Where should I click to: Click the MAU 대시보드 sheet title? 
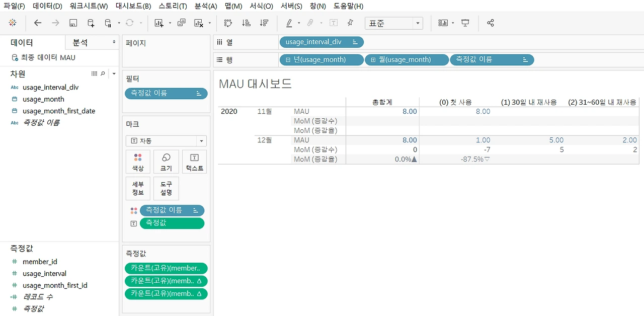coord(255,84)
